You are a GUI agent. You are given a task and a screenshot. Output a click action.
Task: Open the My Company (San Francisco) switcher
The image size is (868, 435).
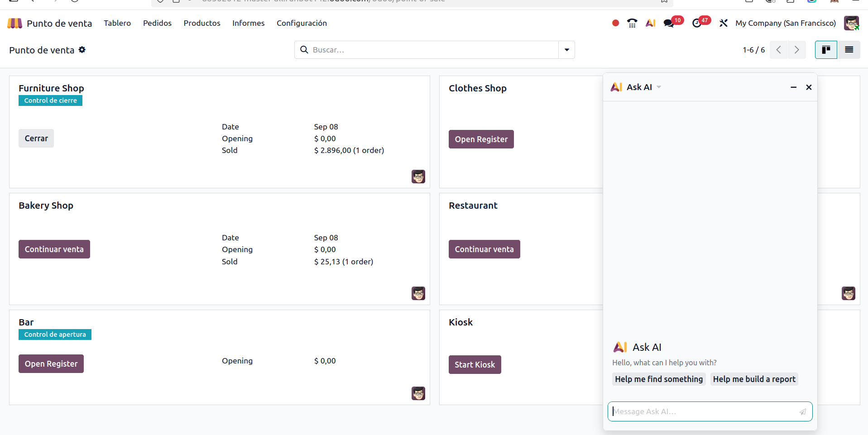click(785, 23)
